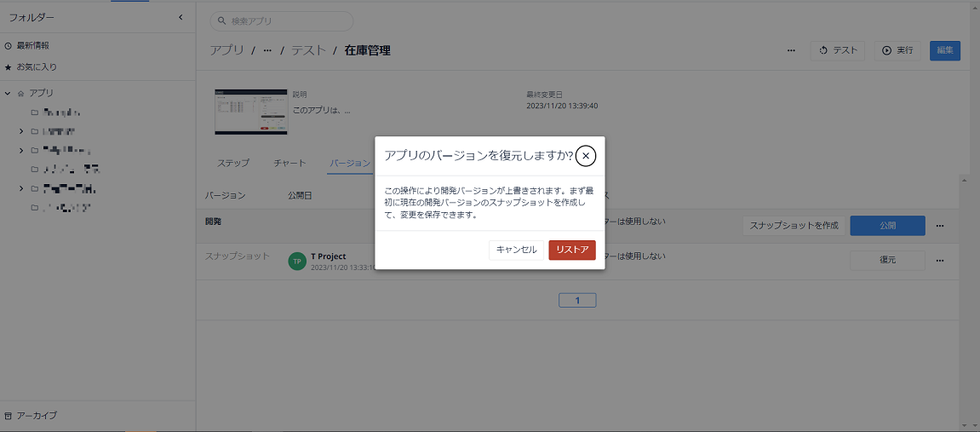Click the テスト header button
980x432 pixels.
[838, 50]
